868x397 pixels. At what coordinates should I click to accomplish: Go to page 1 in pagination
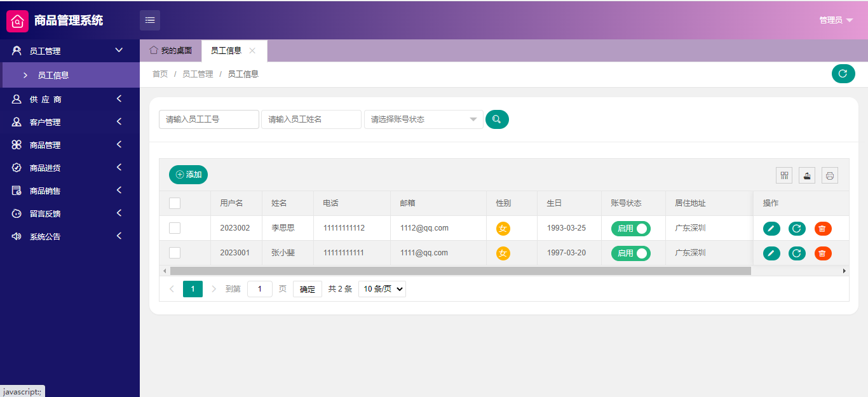coord(193,289)
